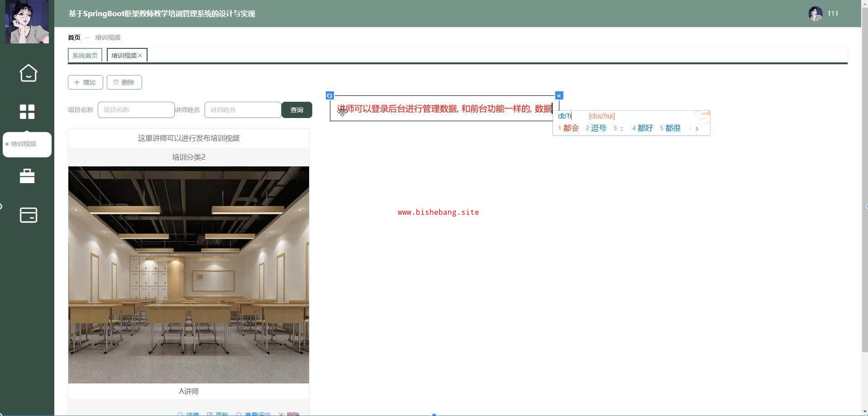This screenshot has width=868, height=416.
Task: Click the user avatar next to 111
Action: click(815, 14)
